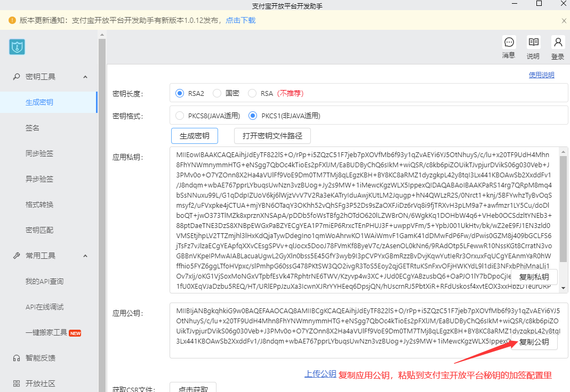Image resolution: width=570 pixels, height=392 pixels.
Task: Open the 说明 documentation book icon
Action: pos(533,43)
